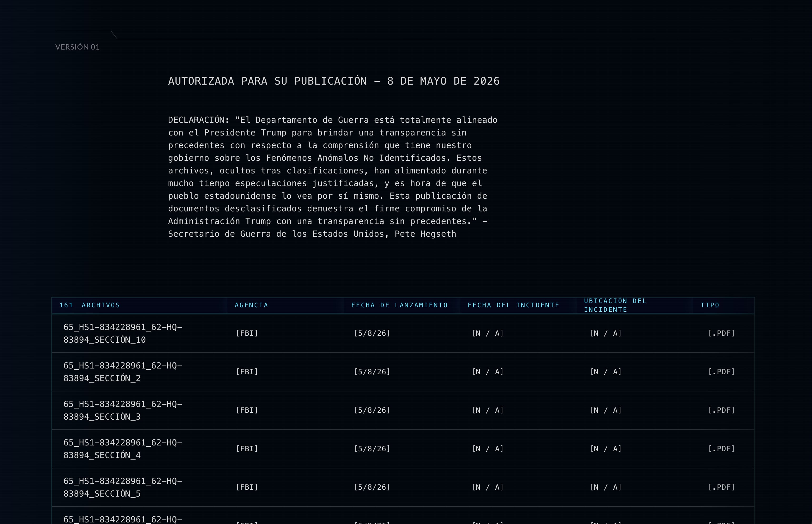Click incident location '[N / A]' in SECCIÓN_3 row
Viewport: 812px width, 524px height.
pos(606,410)
